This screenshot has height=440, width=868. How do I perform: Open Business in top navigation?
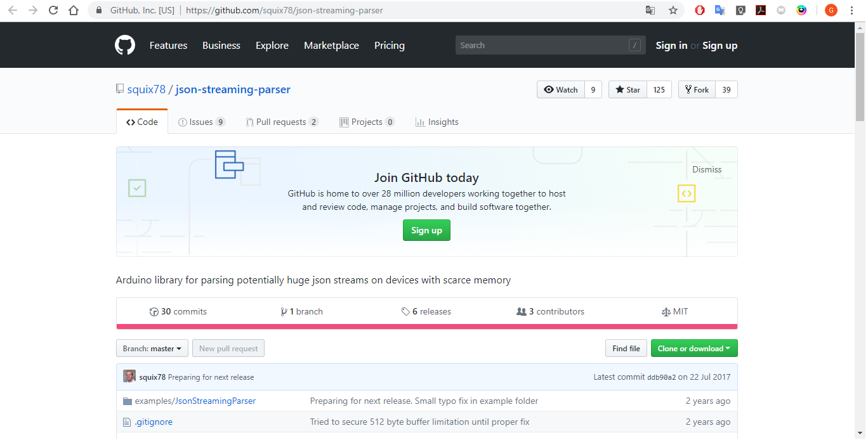tap(221, 46)
